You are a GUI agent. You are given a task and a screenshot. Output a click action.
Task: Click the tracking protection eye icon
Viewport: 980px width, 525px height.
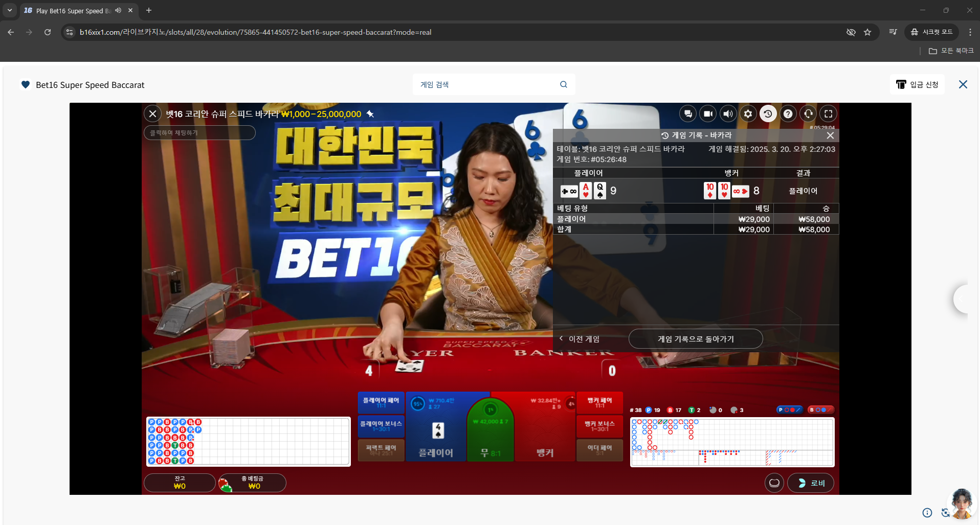[851, 32]
